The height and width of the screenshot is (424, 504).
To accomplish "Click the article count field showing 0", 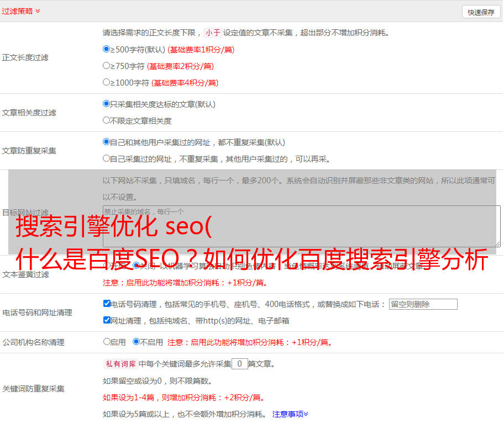I will coord(239,364).
